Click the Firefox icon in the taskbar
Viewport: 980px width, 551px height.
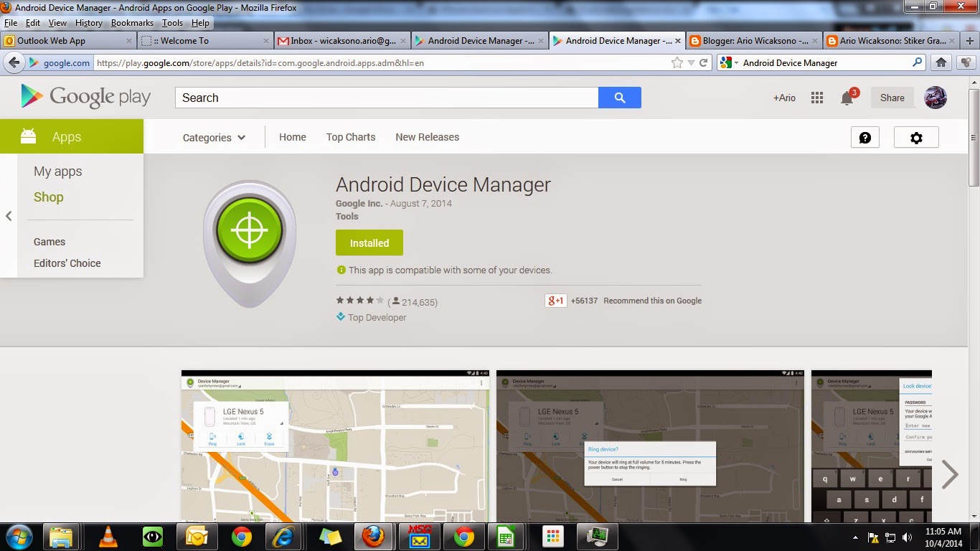point(372,537)
